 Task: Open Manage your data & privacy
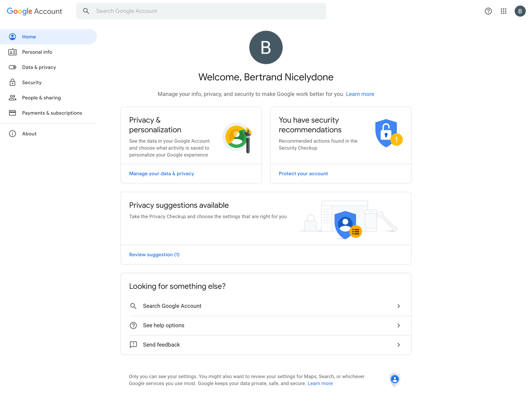click(x=162, y=173)
